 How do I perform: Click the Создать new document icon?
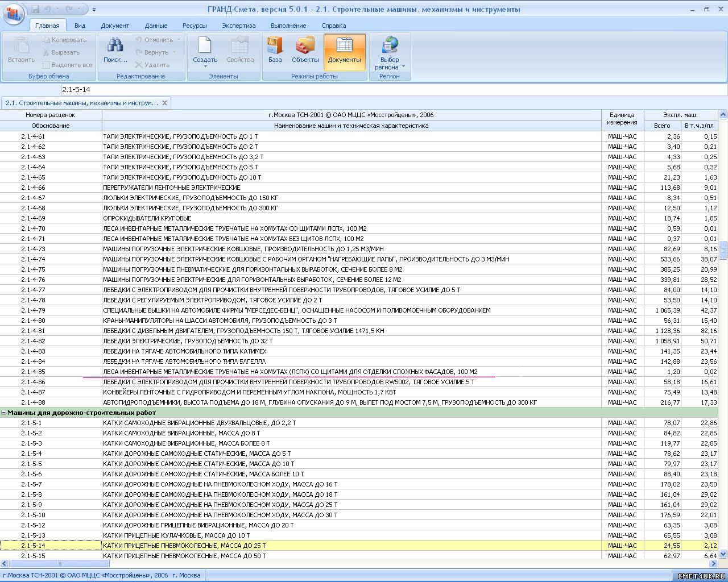point(204,45)
